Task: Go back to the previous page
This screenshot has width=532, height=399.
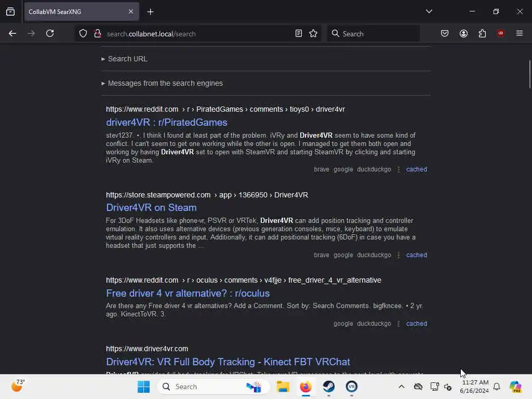Action: (12, 34)
